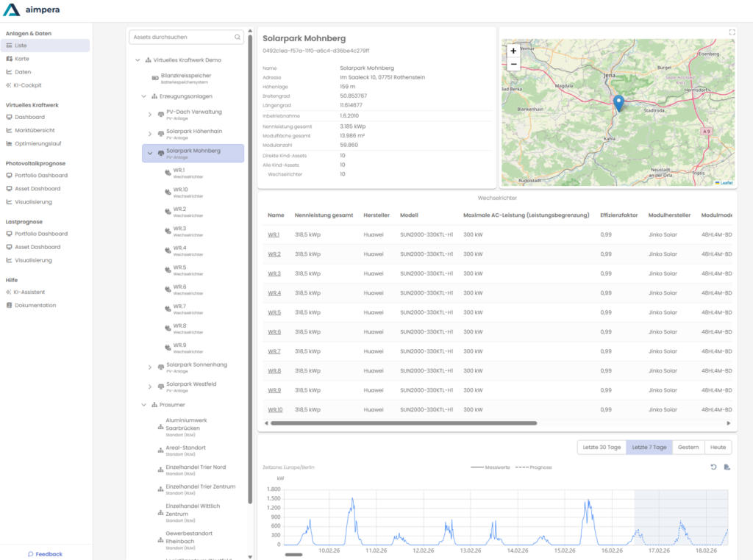The height and width of the screenshot is (560, 753).
Task: Expand the PV-Dach Verwaltung tree node
Action: tap(150, 114)
